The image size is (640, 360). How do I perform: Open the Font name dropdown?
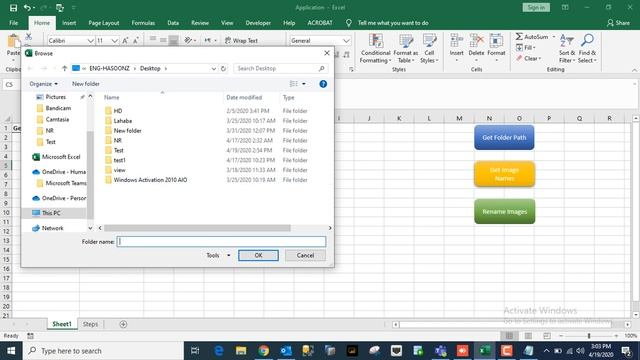pyautogui.click(x=90, y=41)
